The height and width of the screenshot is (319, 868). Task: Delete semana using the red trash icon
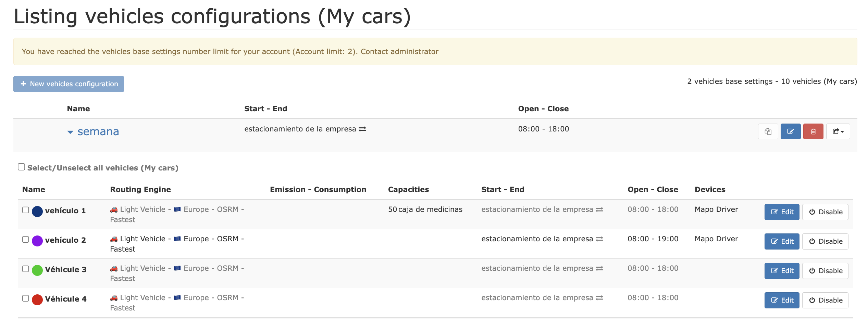click(813, 131)
